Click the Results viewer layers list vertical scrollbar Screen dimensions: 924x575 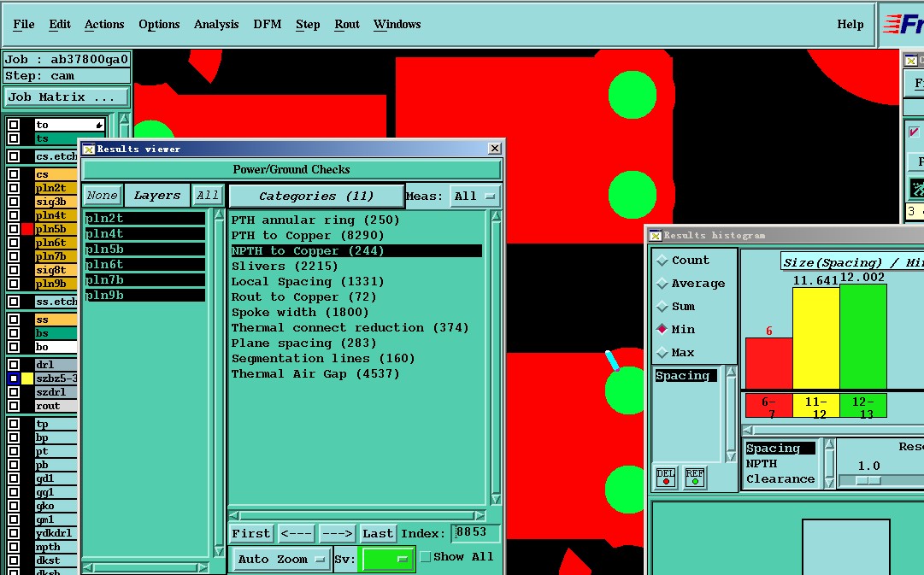[219, 383]
